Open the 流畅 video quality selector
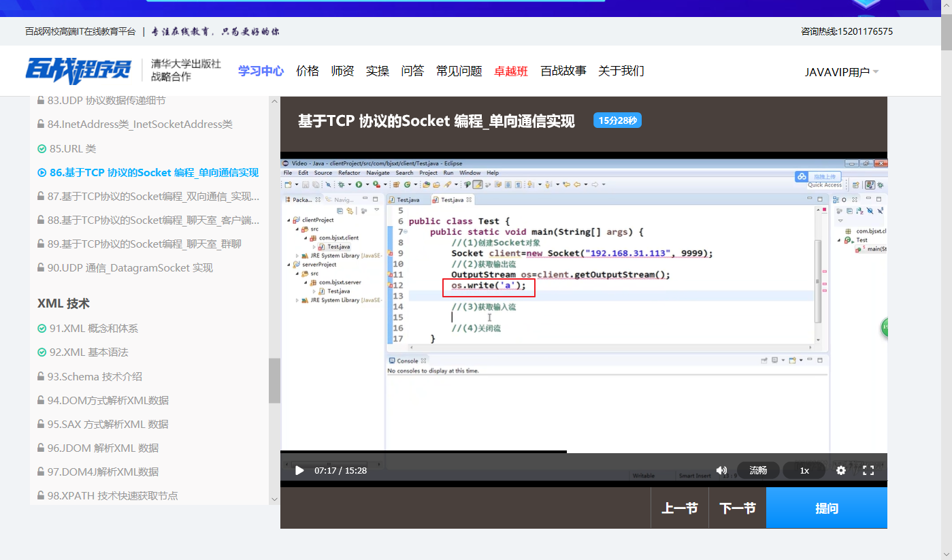952x560 pixels. 758,470
